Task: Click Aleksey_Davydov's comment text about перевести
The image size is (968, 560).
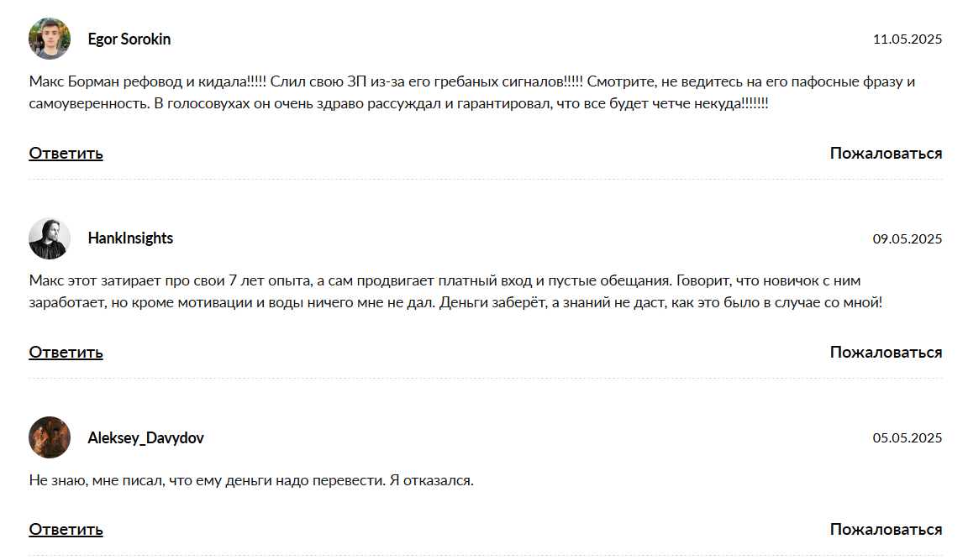Action: [x=251, y=480]
